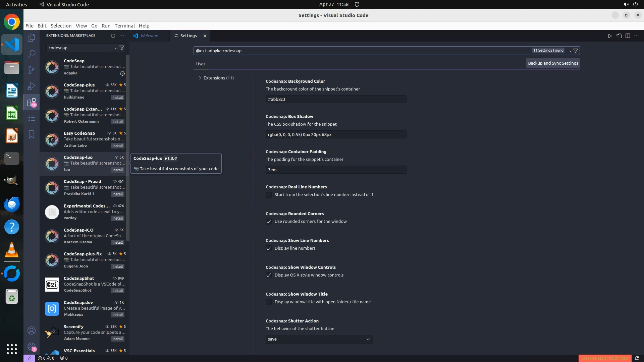Click Open Settings (JSON) icon
Viewport: 644px width, 362px height.
click(x=619, y=36)
